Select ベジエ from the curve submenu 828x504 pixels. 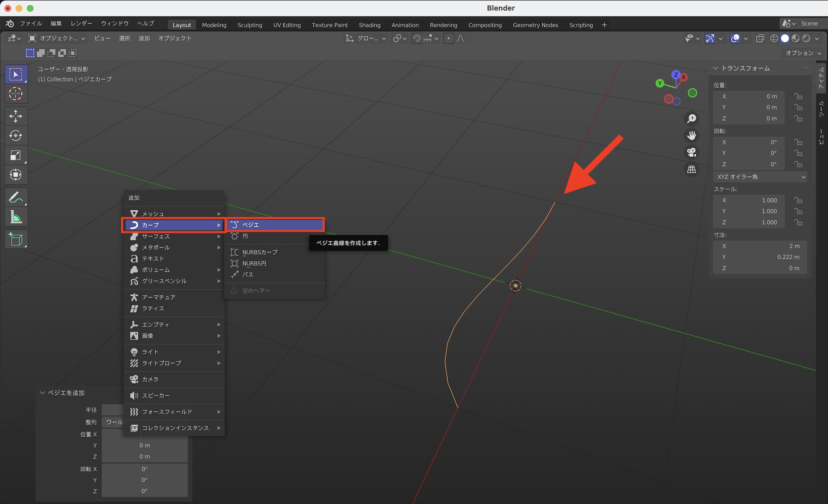(x=274, y=224)
